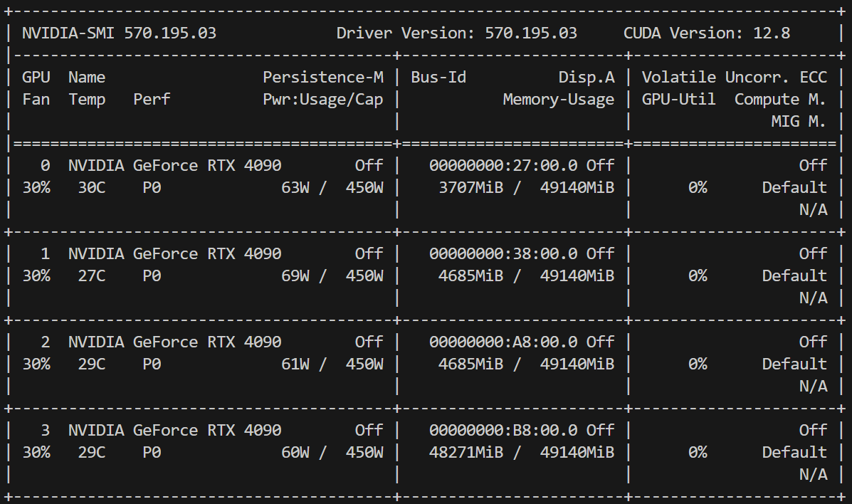Select the '60W' power usage value
The image size is (852, 504).
[295, 452]
